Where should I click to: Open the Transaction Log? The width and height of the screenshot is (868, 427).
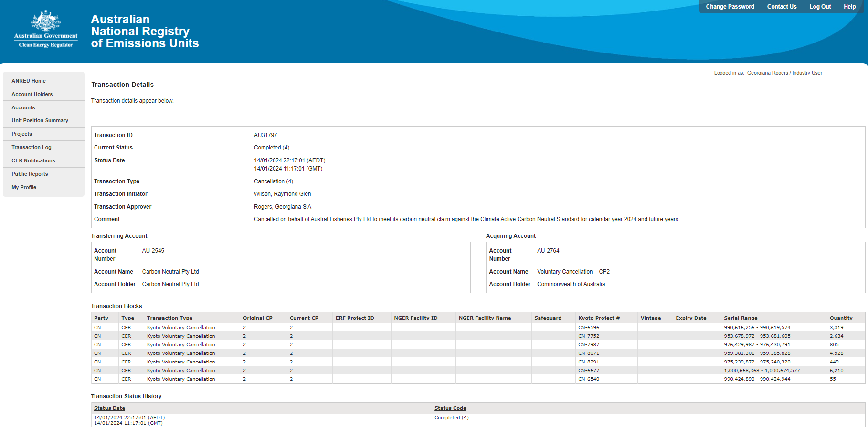tap(32, 147)
